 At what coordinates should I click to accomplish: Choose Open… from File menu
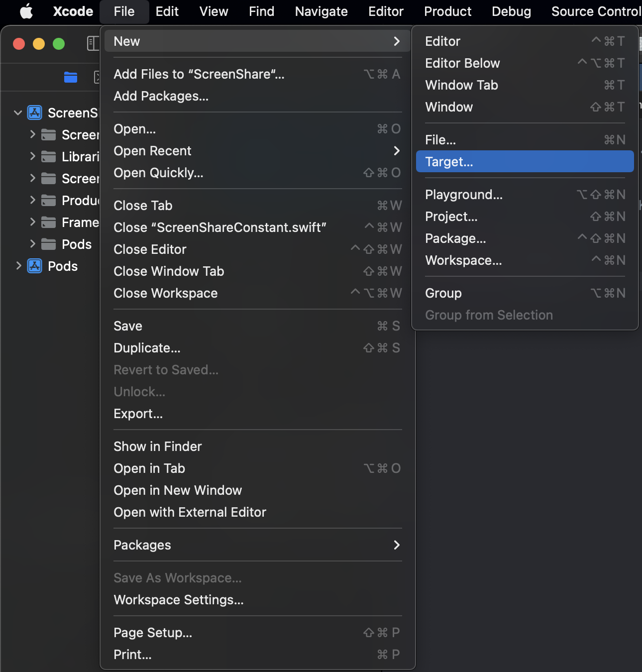click(257, 129)
